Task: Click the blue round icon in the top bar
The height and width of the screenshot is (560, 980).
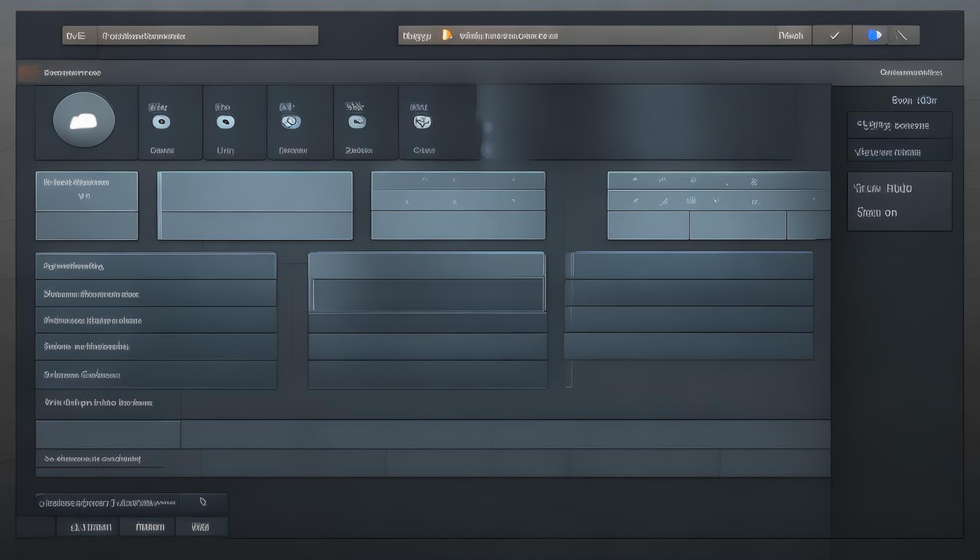Action: click(874, 35)
